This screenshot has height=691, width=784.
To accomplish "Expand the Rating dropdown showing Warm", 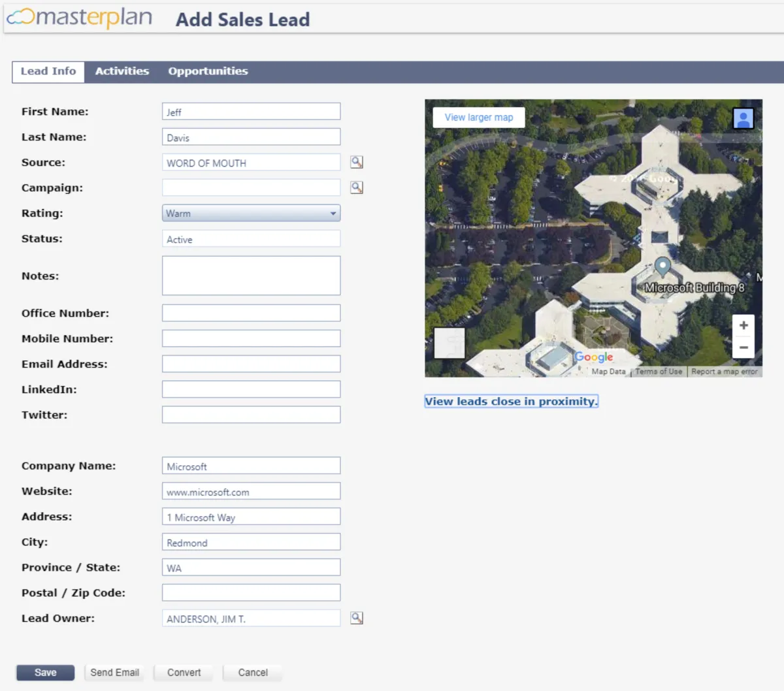I will [x=251, y=213].
